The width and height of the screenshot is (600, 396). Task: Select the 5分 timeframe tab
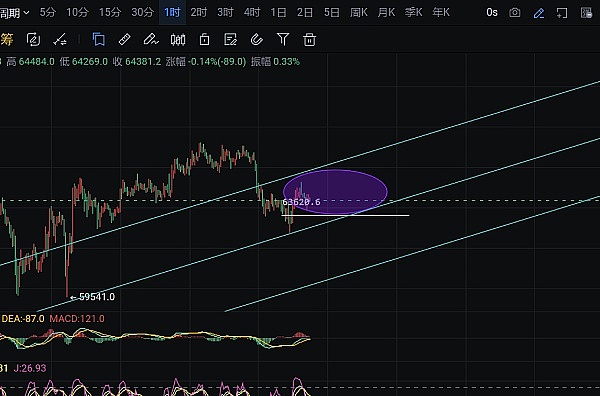coord(48,13)
